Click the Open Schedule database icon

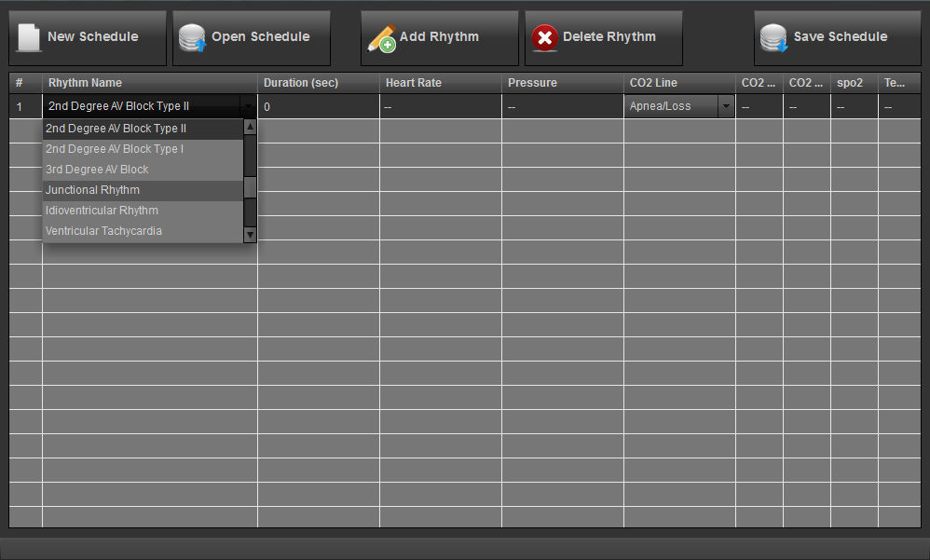pyautogui.click(x=192, y=35)
